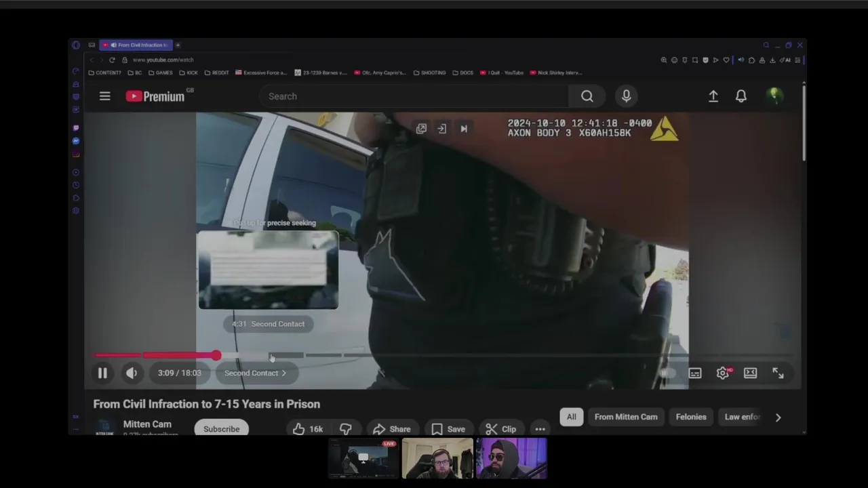Open the SHOOTING bookmarks folder

[429, 73]
